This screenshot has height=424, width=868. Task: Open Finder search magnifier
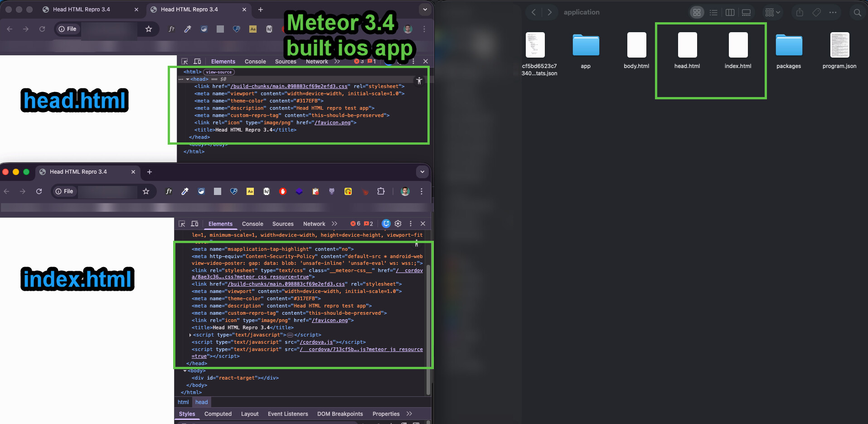(x=857, y=13)
